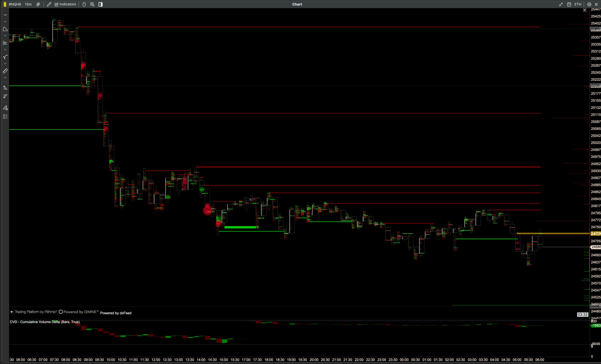
Task: Toggle the yellow link color indicator
Action: coord(5,4)
